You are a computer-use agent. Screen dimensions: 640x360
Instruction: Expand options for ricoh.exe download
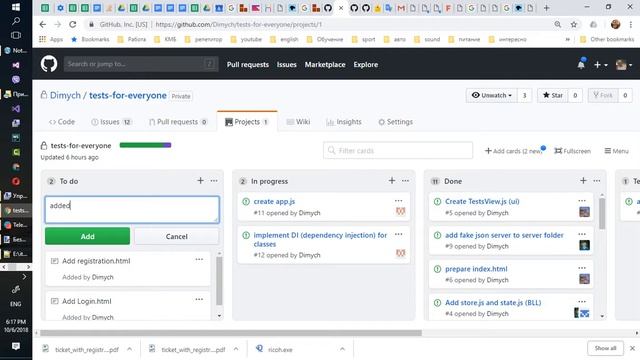tap(342, 349)
